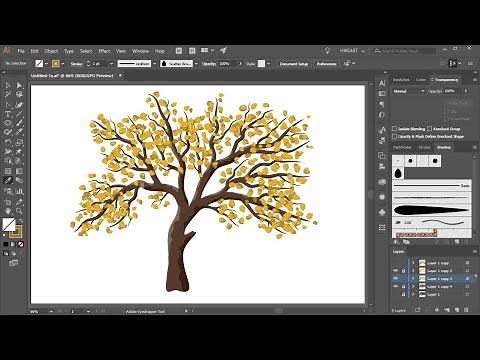Image resolution: width=480 pixels, height=360 pixels.
Task: Select the Ellipse tool
Action: tap(8, 123)
